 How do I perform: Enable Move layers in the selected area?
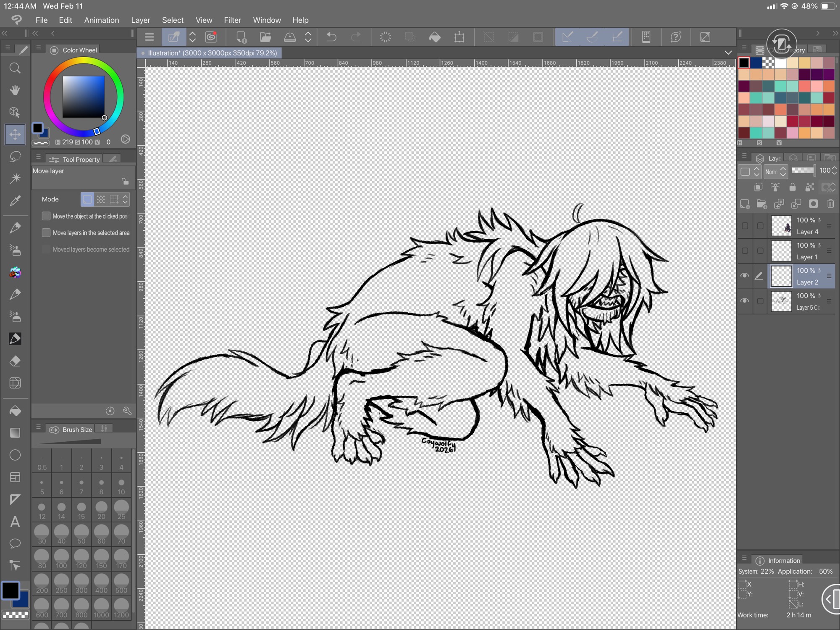[46, 232]
